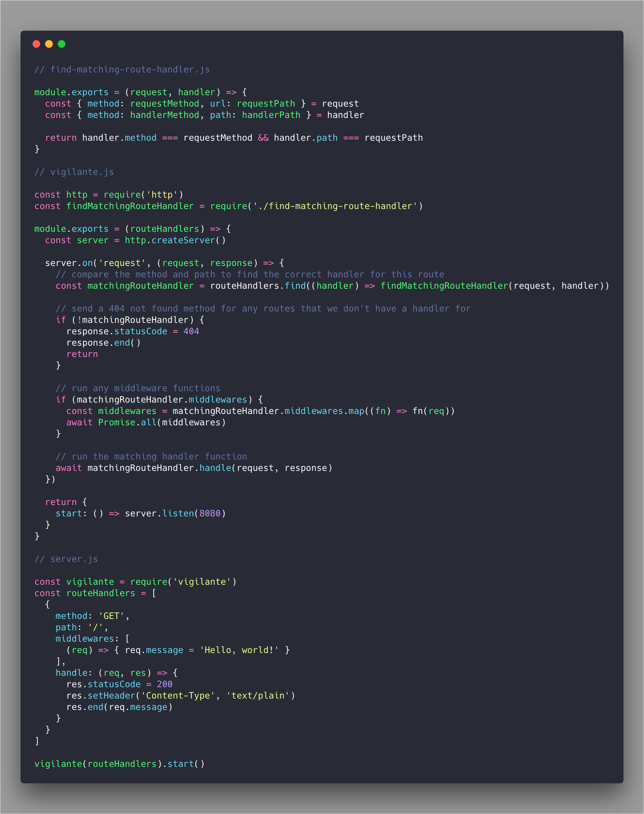Click the red close dot
Screen dimensions: 644x814
36,44
